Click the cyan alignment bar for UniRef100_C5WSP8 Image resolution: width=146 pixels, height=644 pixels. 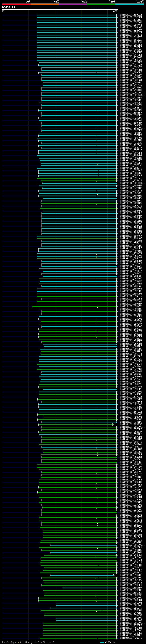coord(77,48)
